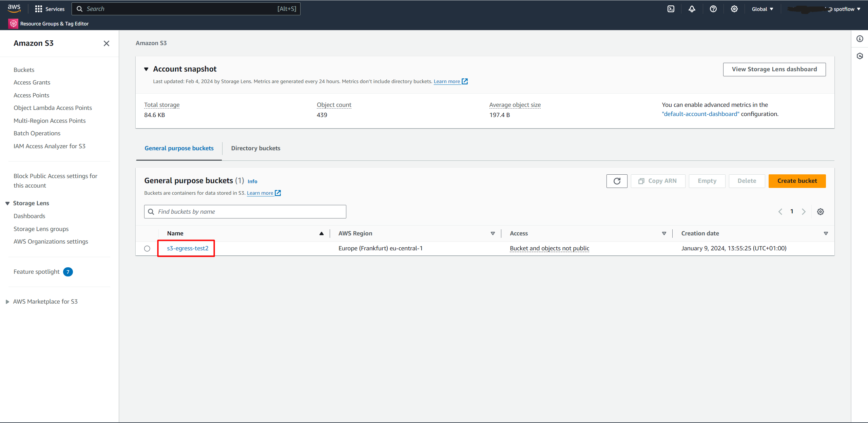Click the Create bucket button

point(797,181)
